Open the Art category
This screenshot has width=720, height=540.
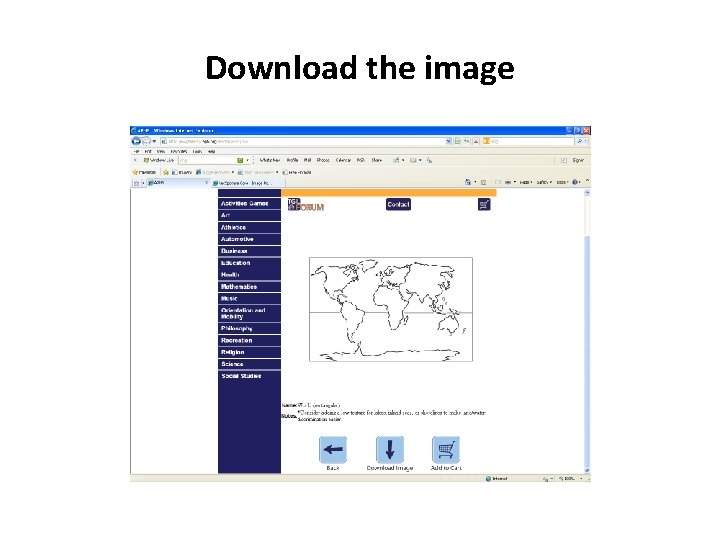249,215
